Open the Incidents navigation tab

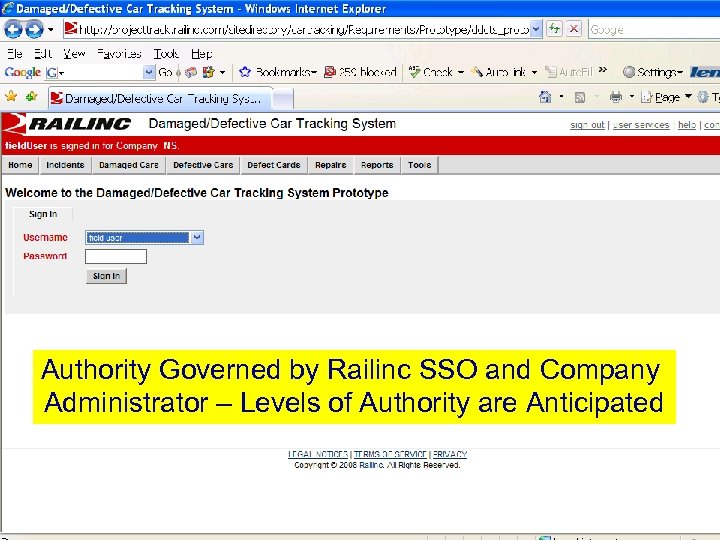(x=65, y=165)
